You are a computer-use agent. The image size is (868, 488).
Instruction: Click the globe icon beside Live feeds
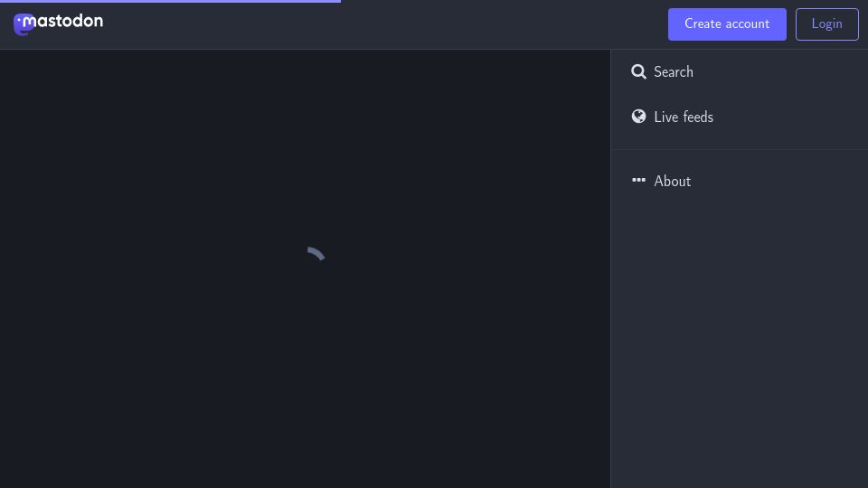[x=639, y=117]
